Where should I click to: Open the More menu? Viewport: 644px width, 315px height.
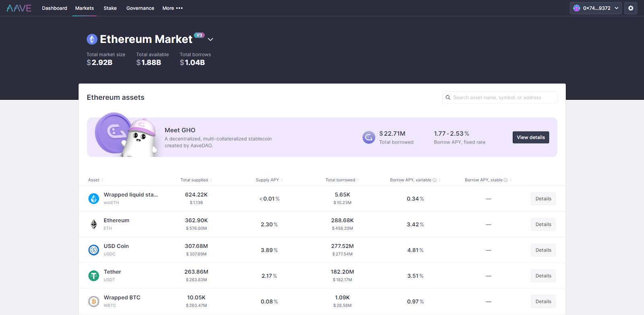pos(172,8)
